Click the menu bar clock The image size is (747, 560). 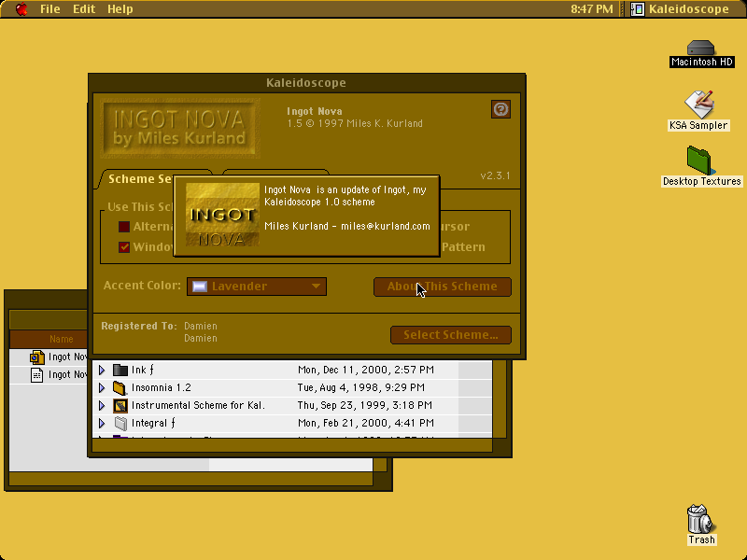pos(592,9)
